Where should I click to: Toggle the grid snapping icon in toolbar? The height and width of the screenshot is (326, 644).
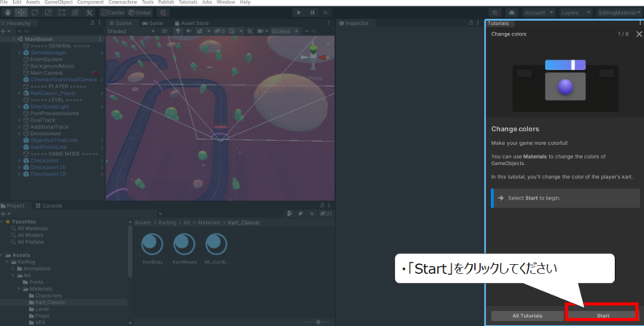(163, 13)
